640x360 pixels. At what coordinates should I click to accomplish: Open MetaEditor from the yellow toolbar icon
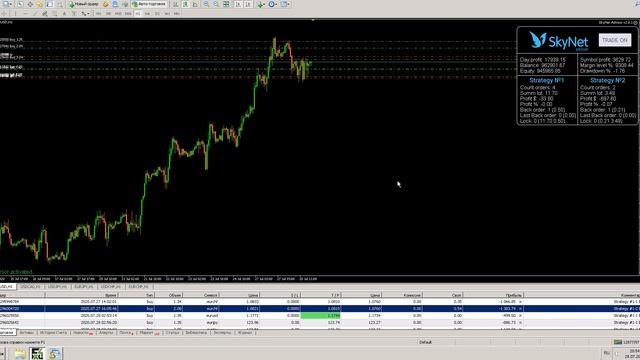pyautogui.click(x=105, y=4)
